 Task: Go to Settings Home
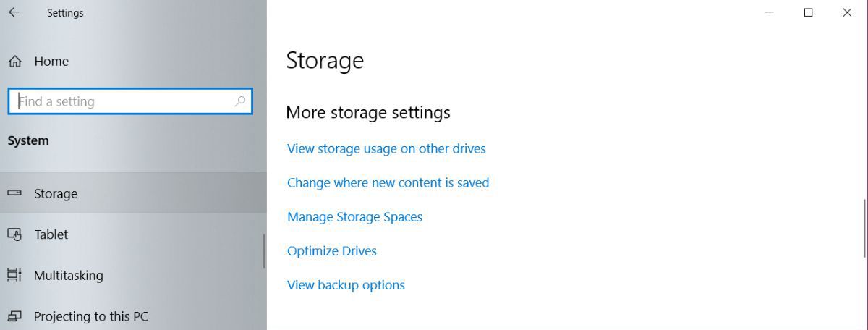pos(51,62)
